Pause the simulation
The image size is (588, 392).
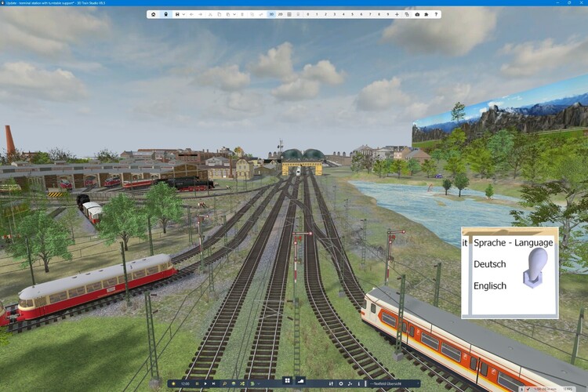coord(197,383)
